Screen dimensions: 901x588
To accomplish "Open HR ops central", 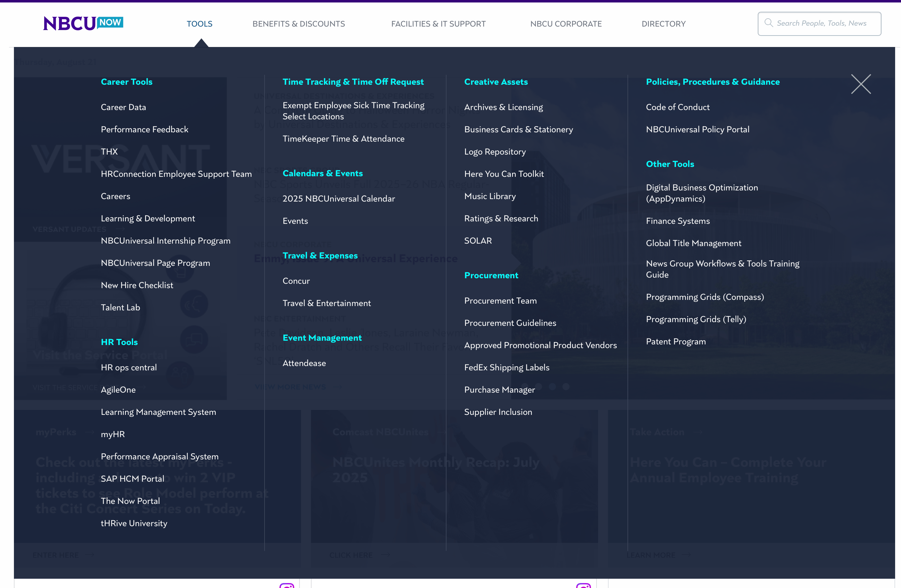I will point(129,368).
